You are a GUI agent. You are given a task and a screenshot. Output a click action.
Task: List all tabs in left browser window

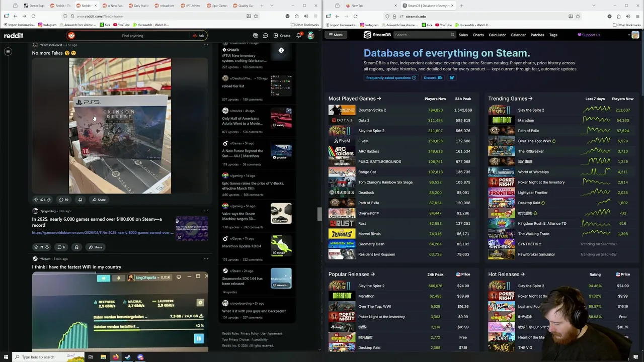[272, 6]
